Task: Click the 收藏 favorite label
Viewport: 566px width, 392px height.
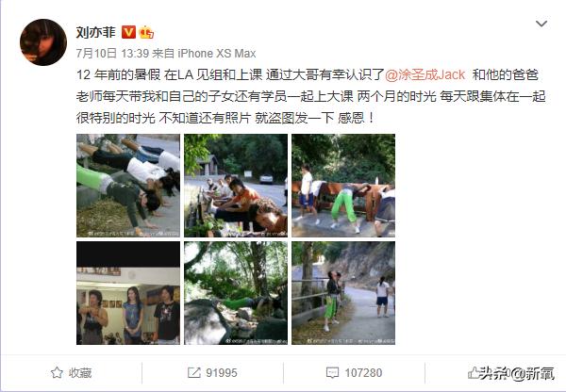Action: (80, 372)
